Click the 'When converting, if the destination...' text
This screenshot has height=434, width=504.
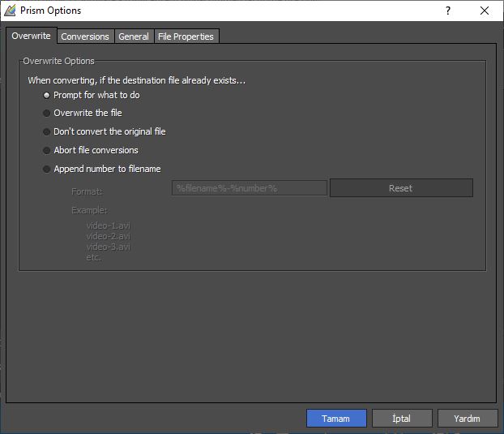(x=137, y=80)
